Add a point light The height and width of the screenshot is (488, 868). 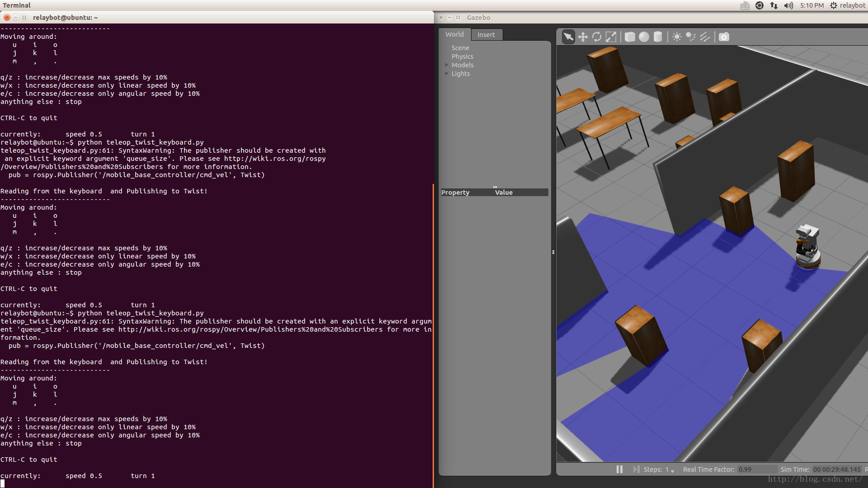pyautogui.click(x=677, y=37)
